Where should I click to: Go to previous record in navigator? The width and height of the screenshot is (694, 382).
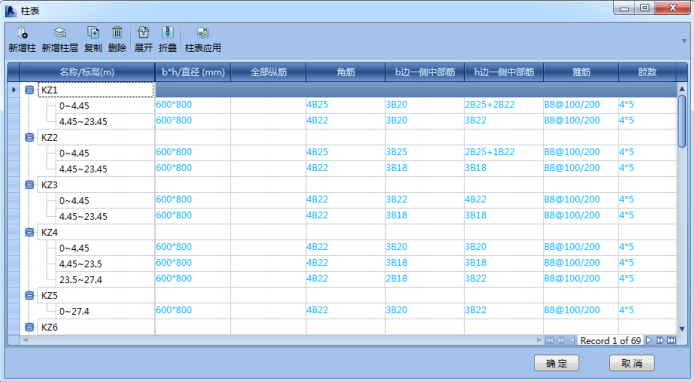[x=572, y=340]
